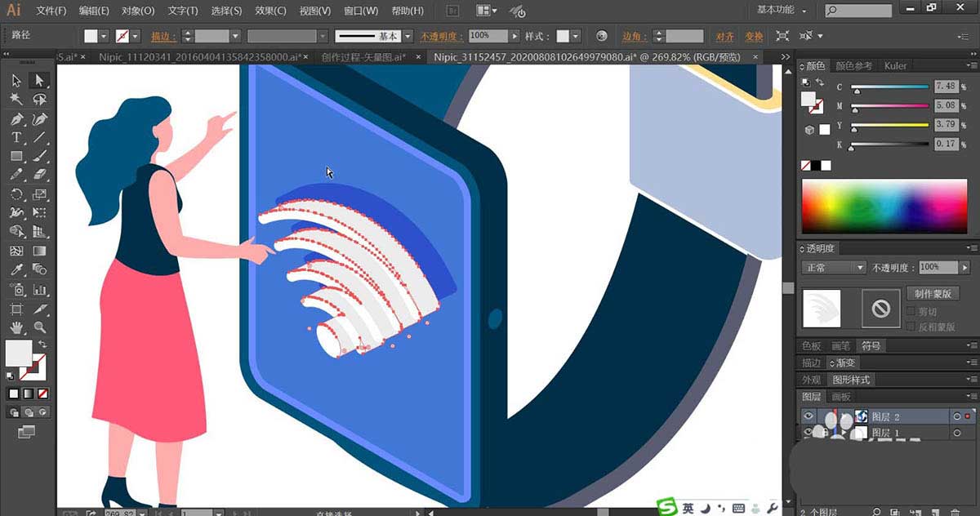Screen dimensions: 980x516
Task: Enable the 反相蒙版 checkbox
Action: tap(911, 327)
